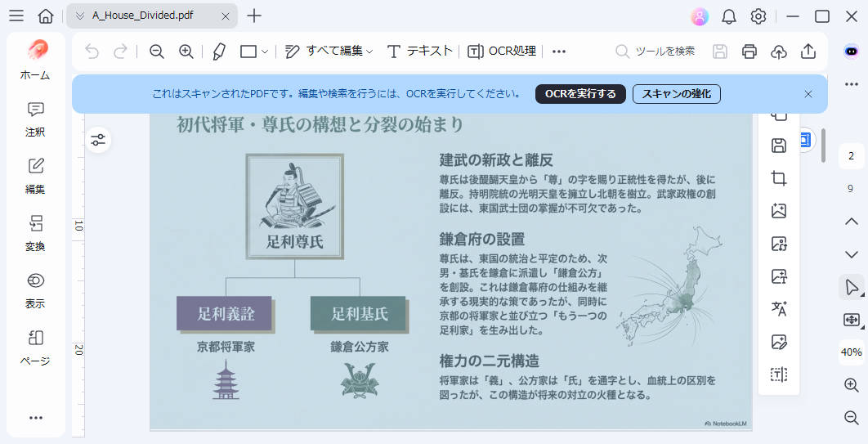Viewport: 868px width, 444px height.
Task: Redo the last action
Action: pyautogui.click(x=120, y=52)
